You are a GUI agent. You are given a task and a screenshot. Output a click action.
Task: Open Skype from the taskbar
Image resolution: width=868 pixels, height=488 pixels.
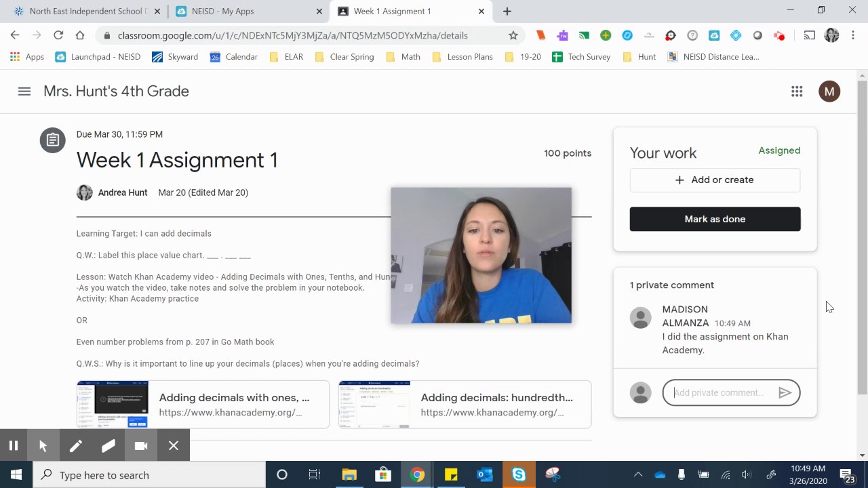coord(519,474)
